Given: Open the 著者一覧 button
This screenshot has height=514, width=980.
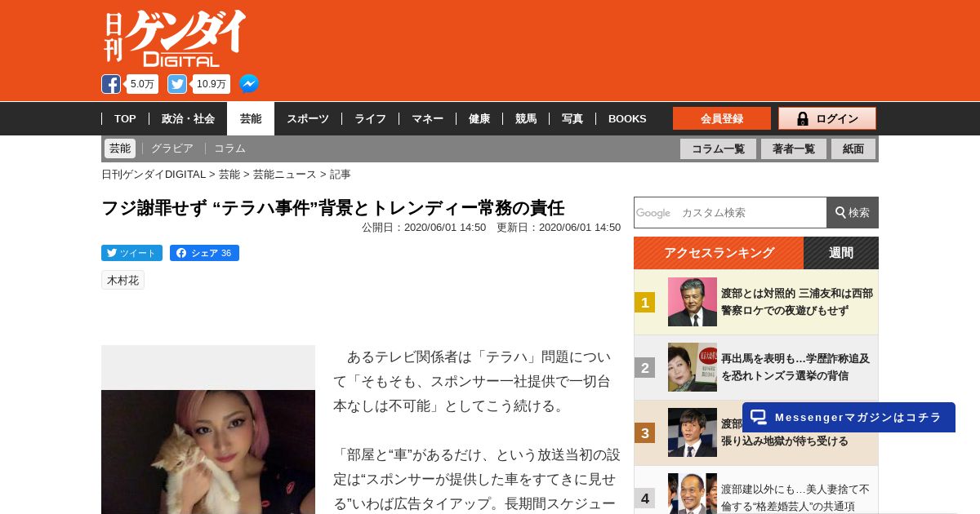Looking at the screenshot, I should pyautogui.click(x=794, y=148).
